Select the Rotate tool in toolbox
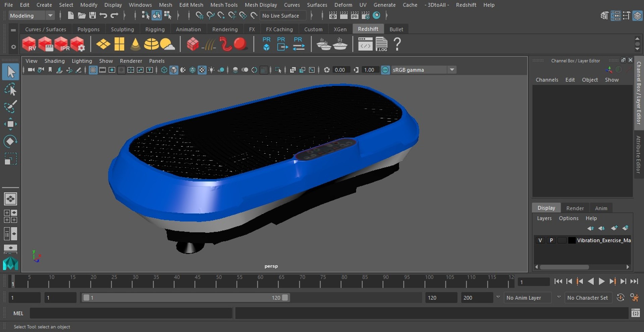 (x=10, y=141)
